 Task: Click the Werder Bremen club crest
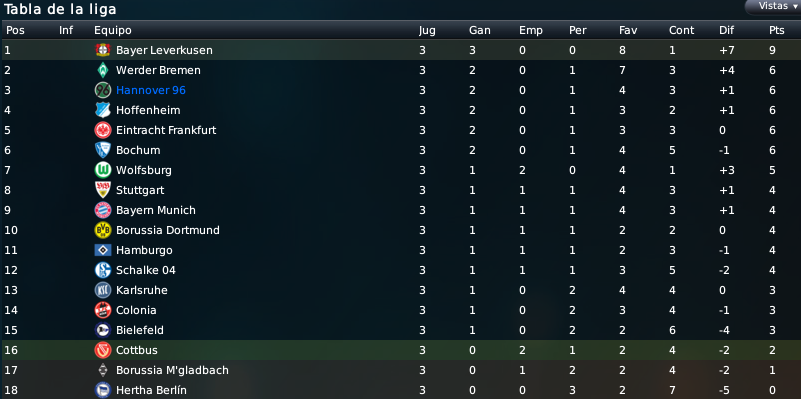pos(103,70)
